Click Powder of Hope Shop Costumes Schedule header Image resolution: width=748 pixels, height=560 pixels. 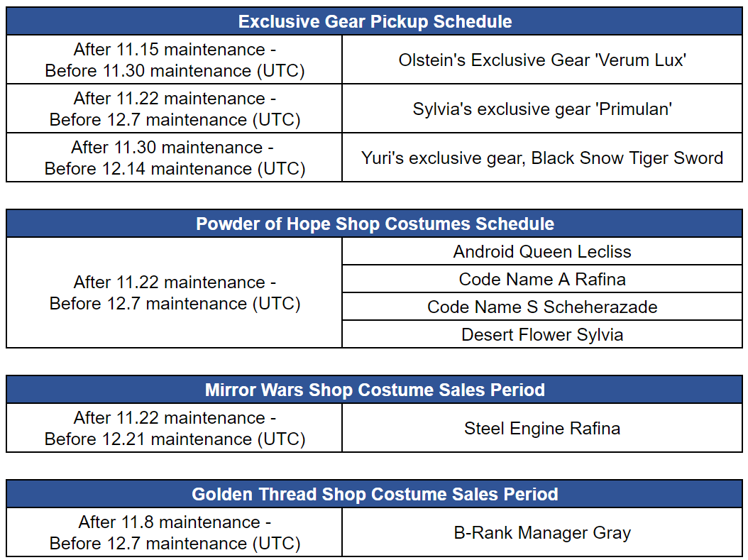[375, 224]
